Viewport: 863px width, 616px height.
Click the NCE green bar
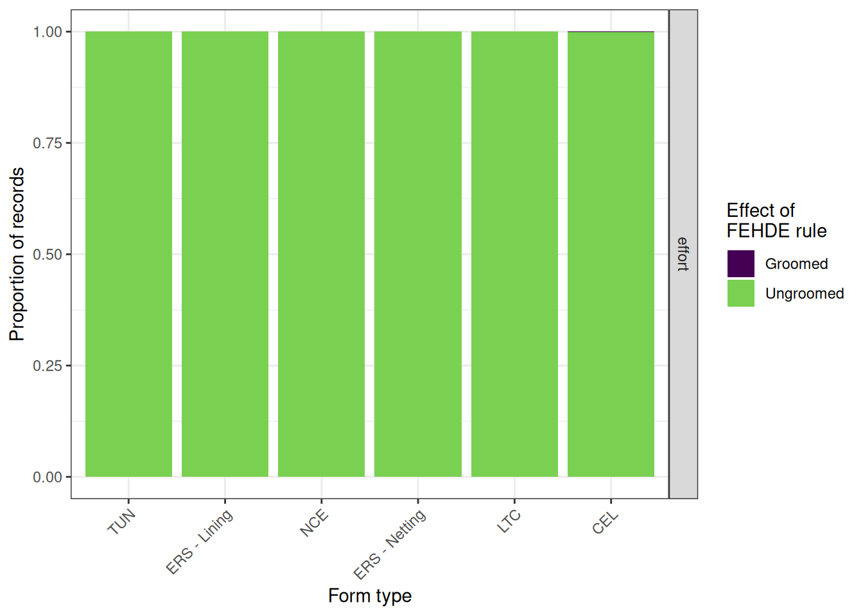pyautogui.click(x=321, y=254)
